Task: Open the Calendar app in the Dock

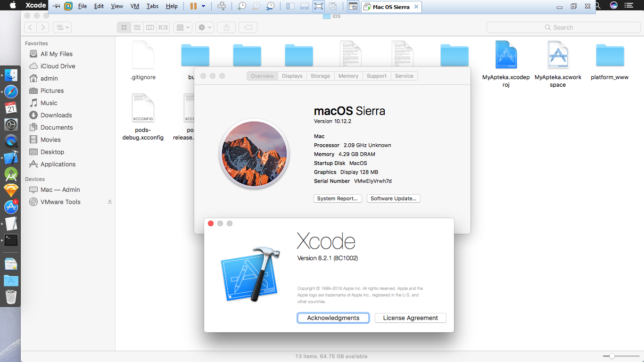Action: pos(11,108)
